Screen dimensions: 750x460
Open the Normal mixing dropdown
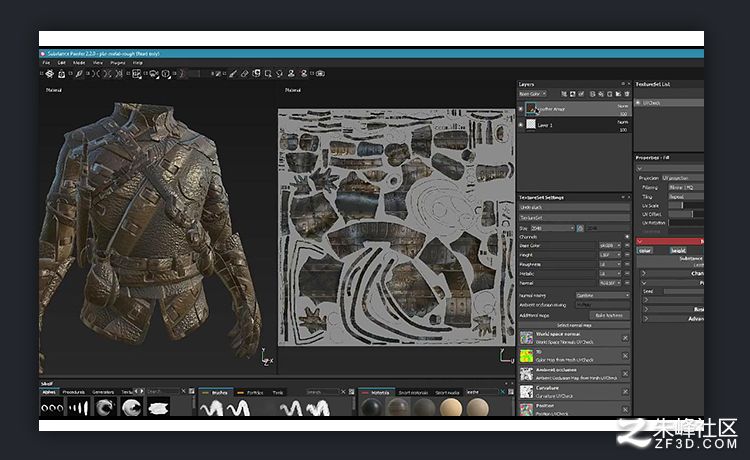[x=603, y=296]
